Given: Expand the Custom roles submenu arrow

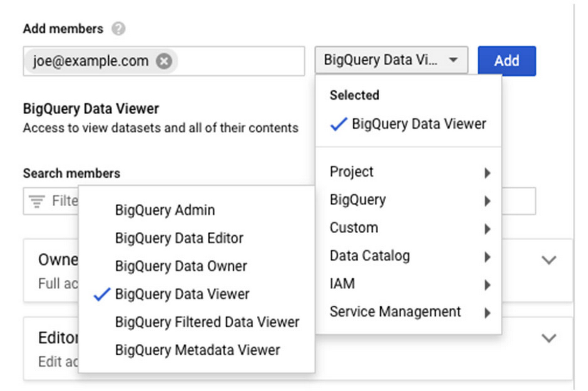Looking at the screenshot, I should click(487, 228).
